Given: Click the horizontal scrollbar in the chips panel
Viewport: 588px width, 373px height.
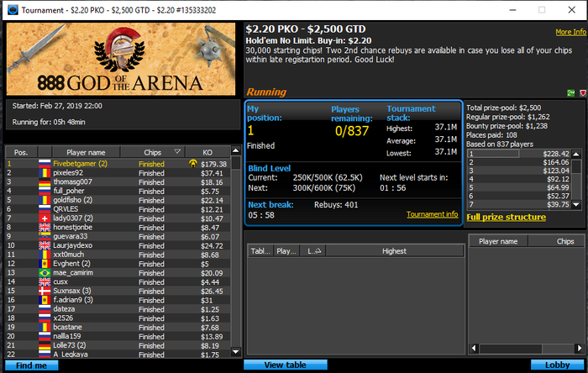Looking at the screenshot, I should point(527,349).
